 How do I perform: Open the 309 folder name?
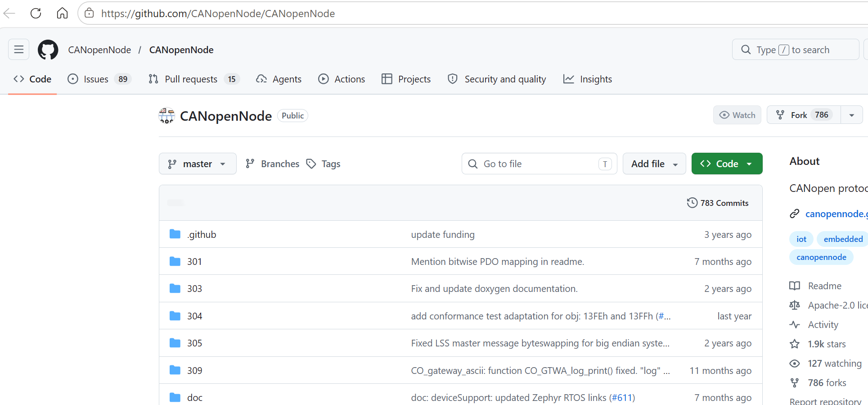(x=195, y=370)
